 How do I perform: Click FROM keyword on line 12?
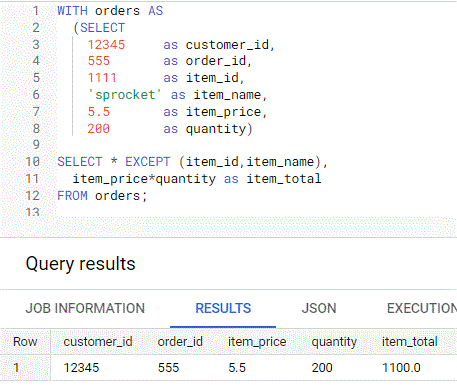[x=72, y=196]
